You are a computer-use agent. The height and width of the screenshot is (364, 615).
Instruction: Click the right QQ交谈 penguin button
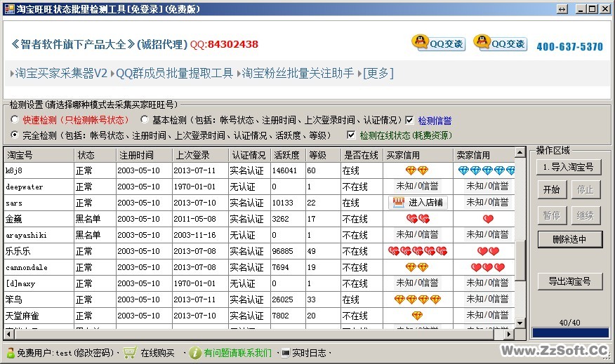pos(499,43)
